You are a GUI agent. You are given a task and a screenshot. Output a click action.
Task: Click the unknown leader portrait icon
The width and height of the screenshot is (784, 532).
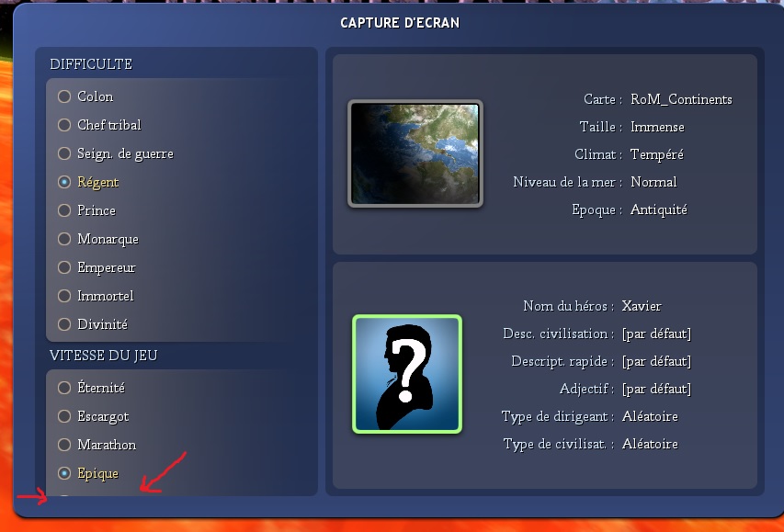(407, 373)
